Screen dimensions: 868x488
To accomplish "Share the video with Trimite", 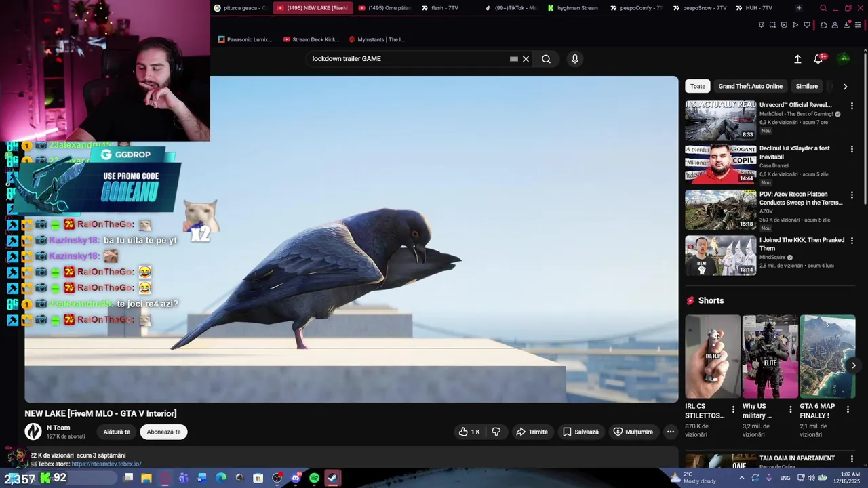I will point(532,432).
